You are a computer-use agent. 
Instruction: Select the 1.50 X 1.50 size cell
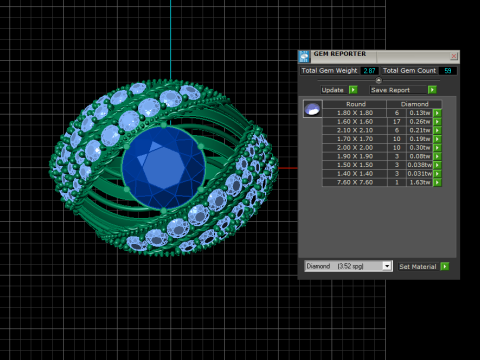[355, 165]
